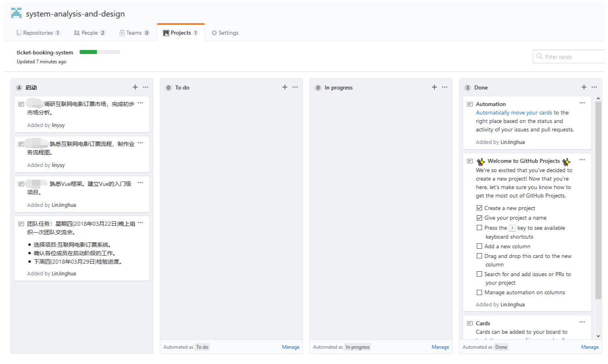This screenshot has height=364, width=608.
Task: Click the note icon on the 团队任务 card
Action: [21, 224]
